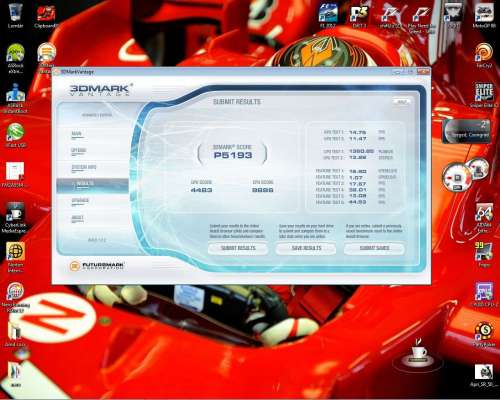Click the Feature Test 6 value 44.93
This screenshot has height=400, width=500.
pyautogui.click(x=357, y=202)
